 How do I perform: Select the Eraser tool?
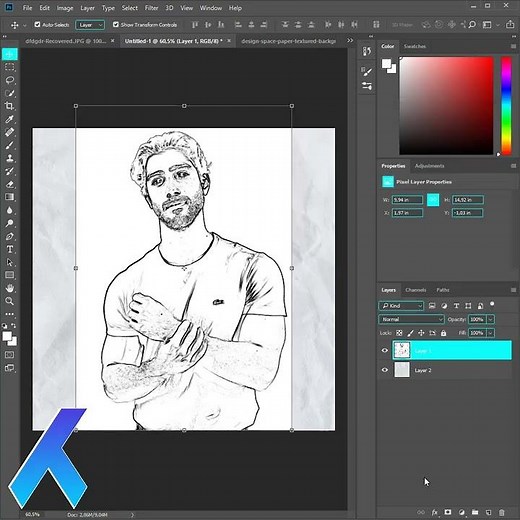10,184
